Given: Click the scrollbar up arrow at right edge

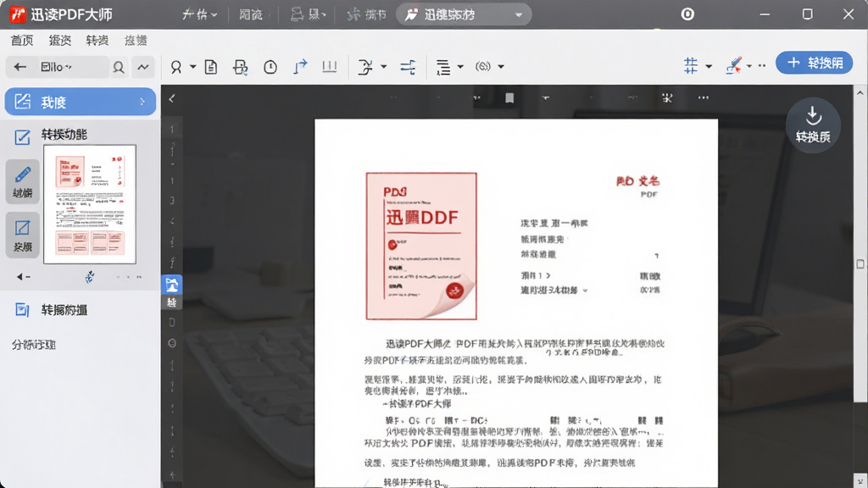Looking at the screenshot, I should tap(860, 92).
